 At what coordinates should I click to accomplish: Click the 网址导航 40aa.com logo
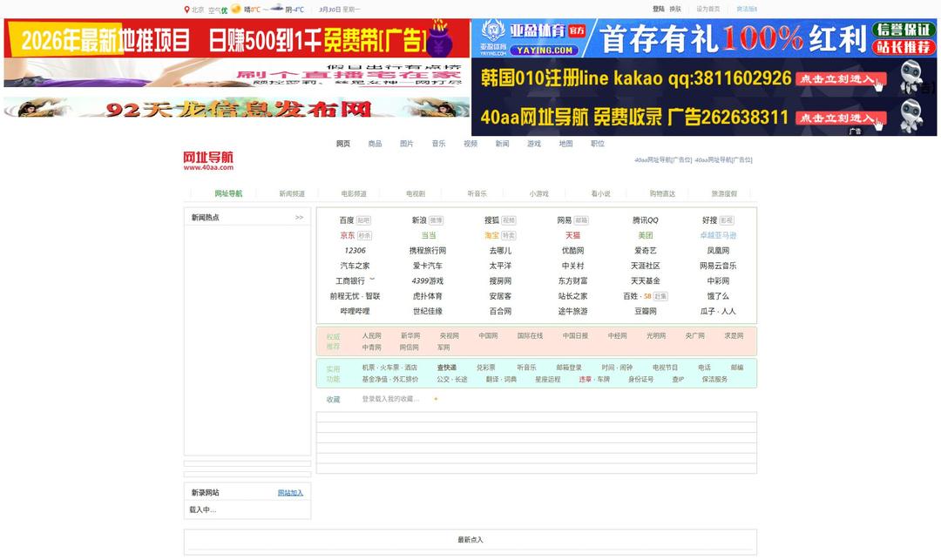click(x=210, y=160)
